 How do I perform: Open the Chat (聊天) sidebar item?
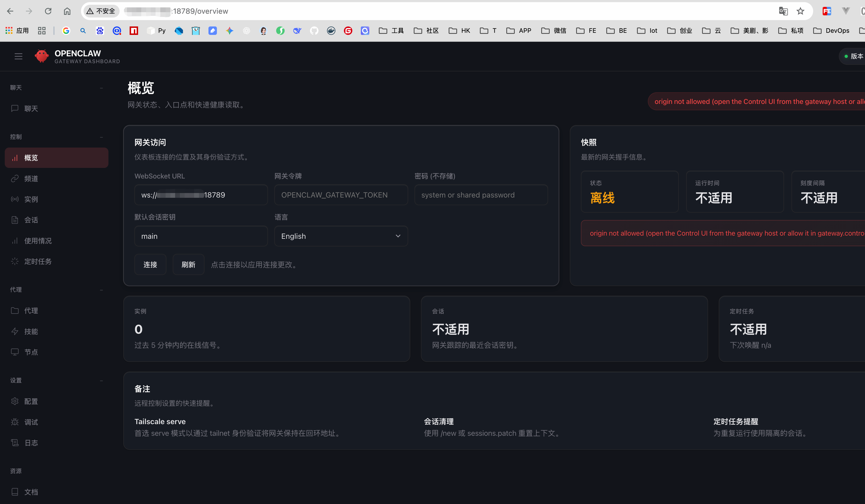31,109
